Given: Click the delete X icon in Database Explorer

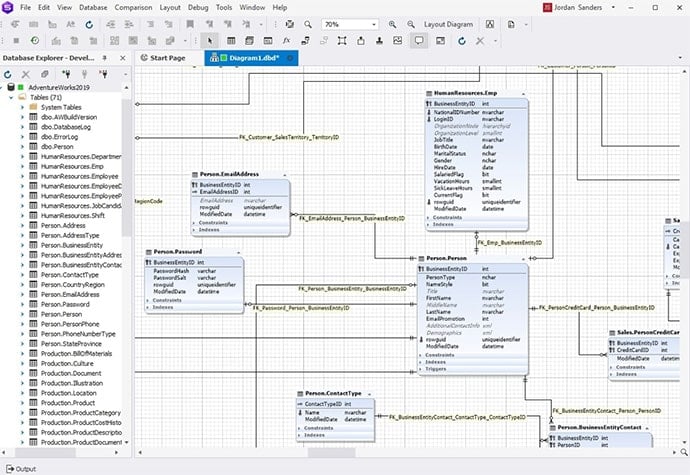Looking at the screenshot, I should click(x=26, y=74).
